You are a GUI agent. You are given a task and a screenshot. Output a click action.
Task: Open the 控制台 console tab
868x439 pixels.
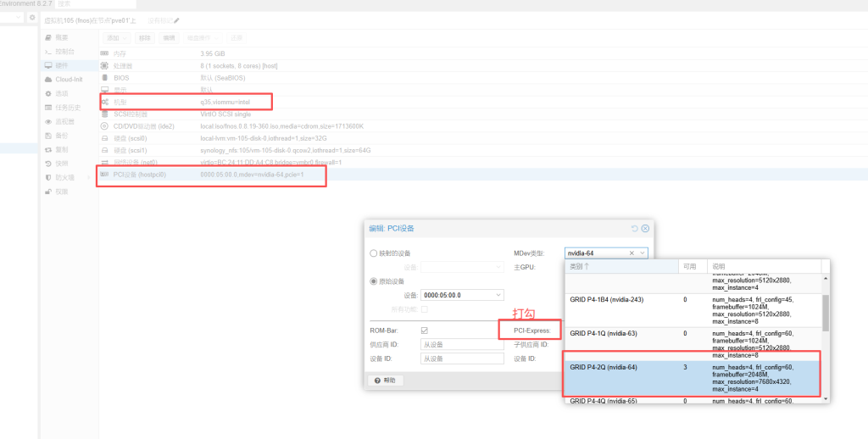tap(64, 52)
